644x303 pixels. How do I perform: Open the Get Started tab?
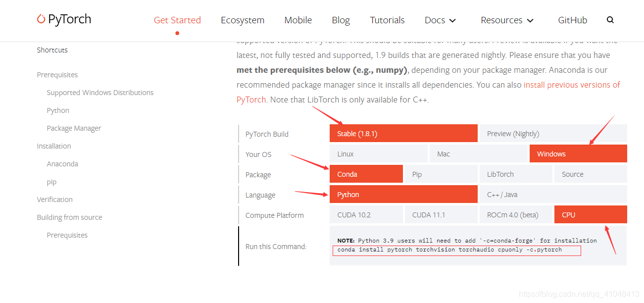(x=177, y=20)
